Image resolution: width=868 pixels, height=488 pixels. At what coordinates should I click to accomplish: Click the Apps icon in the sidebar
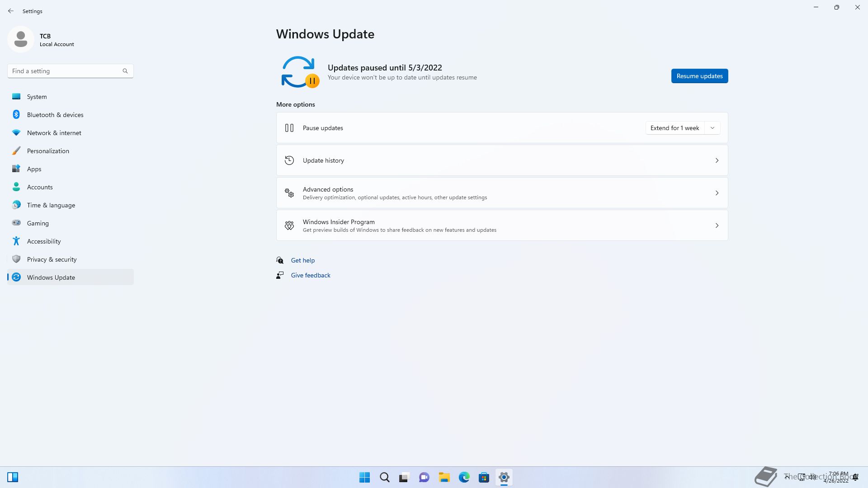16,169
